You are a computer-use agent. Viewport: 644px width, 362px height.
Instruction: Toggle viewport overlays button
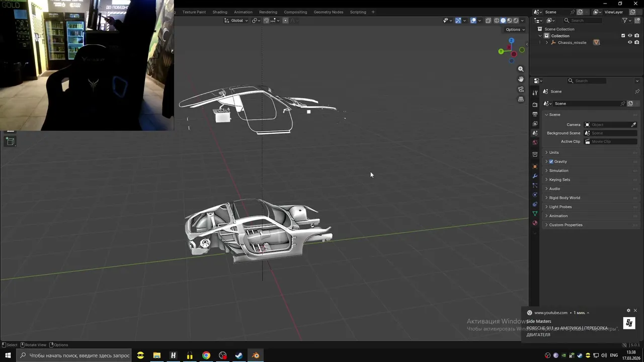point(473,21)
